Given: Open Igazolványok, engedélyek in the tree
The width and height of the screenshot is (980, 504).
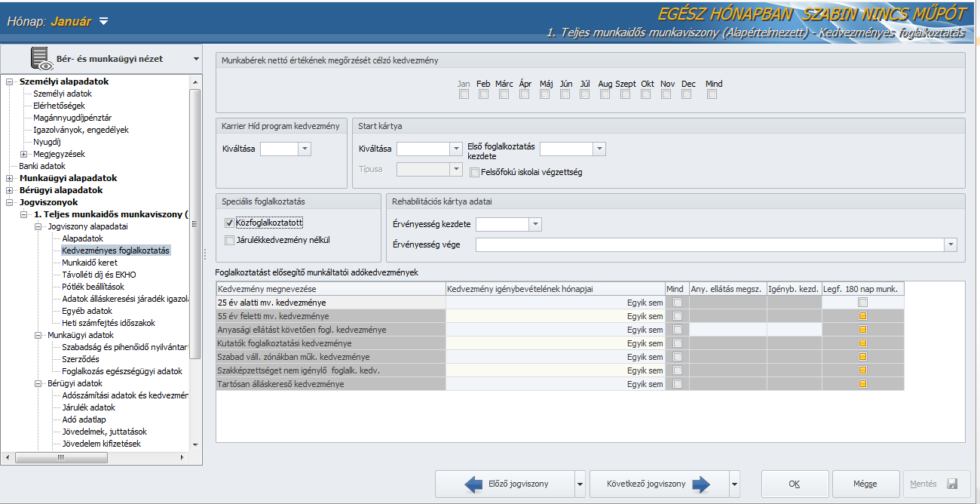Looking at the screenshot, I should click(x=81, y=130).
